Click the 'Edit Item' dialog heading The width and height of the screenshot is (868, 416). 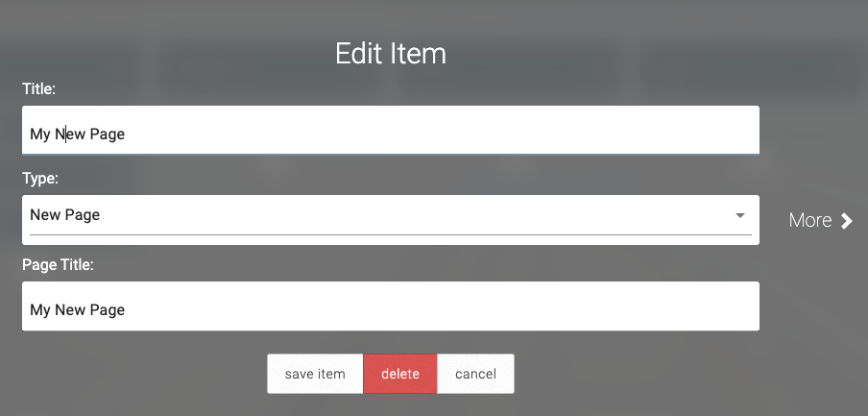click(x=390, y=53)
